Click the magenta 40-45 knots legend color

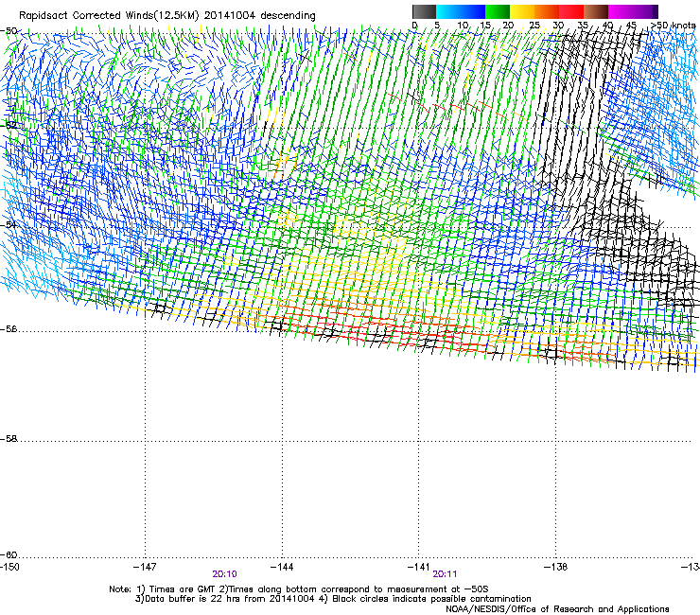(621, 11)
